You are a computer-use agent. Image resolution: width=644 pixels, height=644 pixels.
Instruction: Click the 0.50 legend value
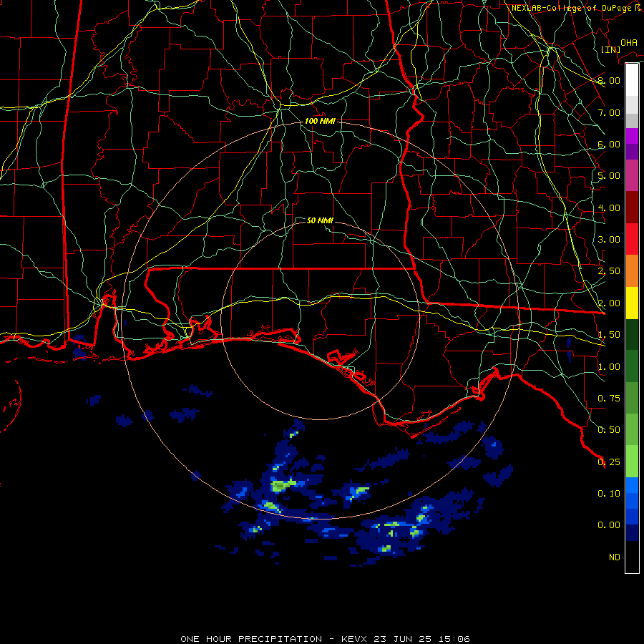pos(609,430)
